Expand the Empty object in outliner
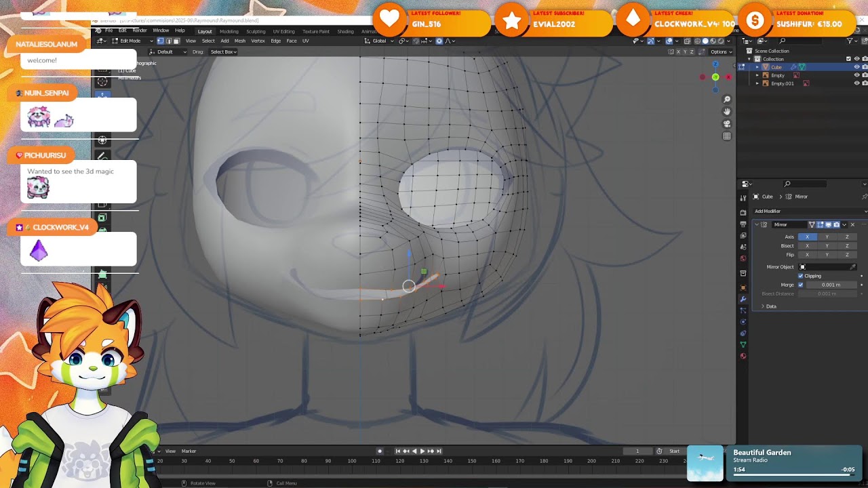Image resolution: width=868 pixels, height=488 pixels. coord(757,75)
